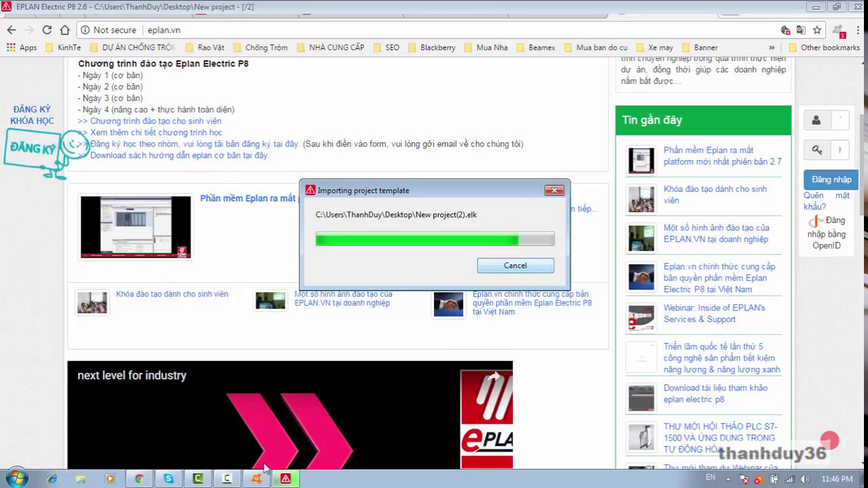Go to the browser Home page
The width and height of the screenshot is (868, 488).
65,30
